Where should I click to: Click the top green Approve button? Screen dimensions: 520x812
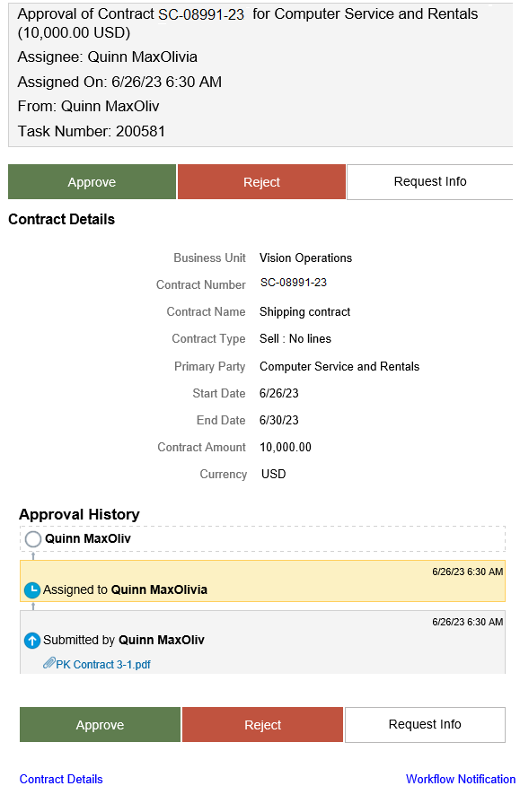(x=92, y=182)
